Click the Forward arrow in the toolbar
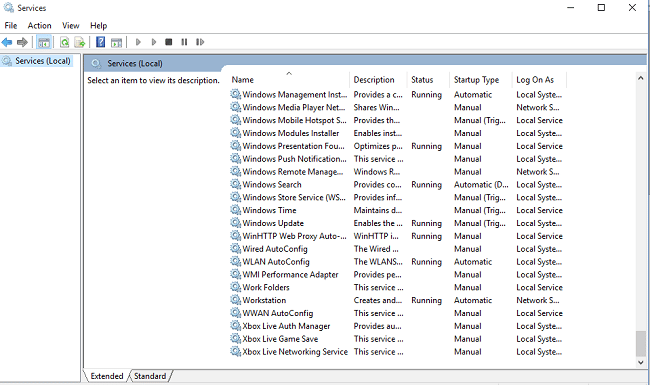This screenshot has width=650, height=385. pyautogui.click(x=22, y=42)
